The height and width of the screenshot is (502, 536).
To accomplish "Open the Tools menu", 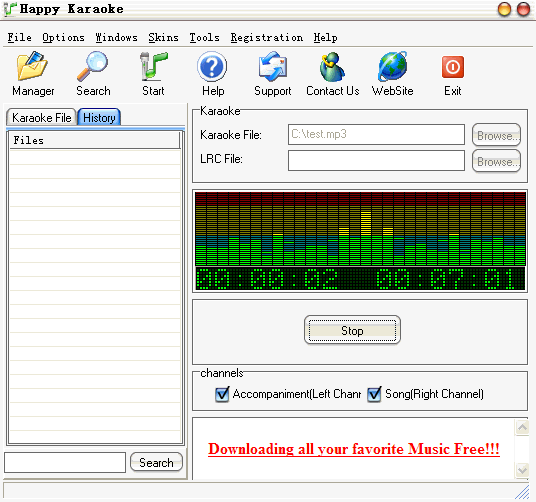I will coord(204,37).
